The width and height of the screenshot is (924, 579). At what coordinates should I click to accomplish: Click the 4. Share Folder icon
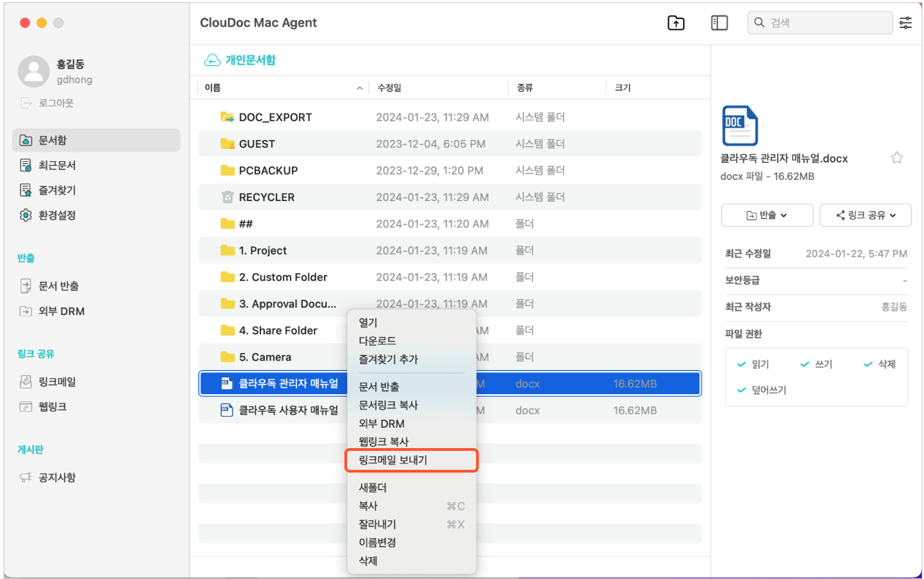coord(227,330)
